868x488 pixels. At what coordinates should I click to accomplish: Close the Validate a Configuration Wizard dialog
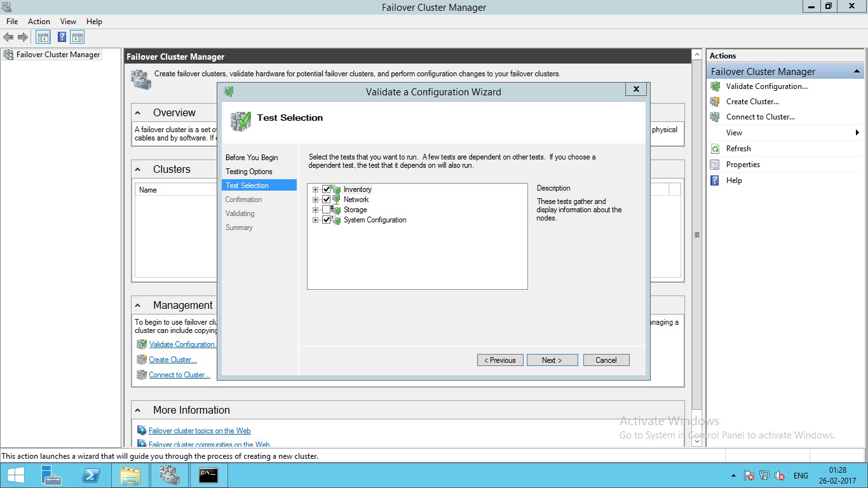(x=636, y=90)
